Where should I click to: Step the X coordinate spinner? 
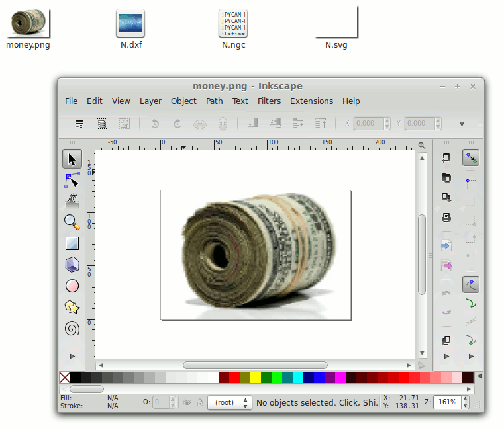[x=387, y=123]
